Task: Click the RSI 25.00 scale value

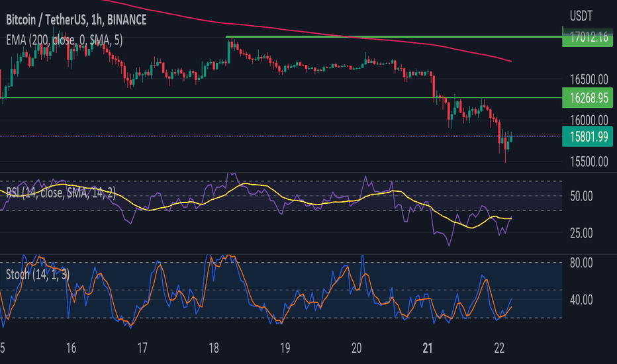Action: 581,233
